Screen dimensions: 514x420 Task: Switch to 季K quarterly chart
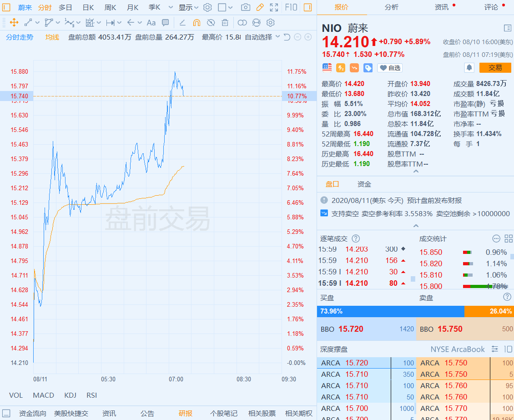point(154,7)
